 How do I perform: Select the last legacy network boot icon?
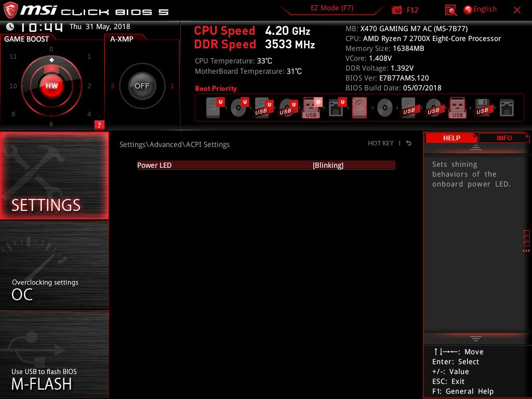pos(507,108)
